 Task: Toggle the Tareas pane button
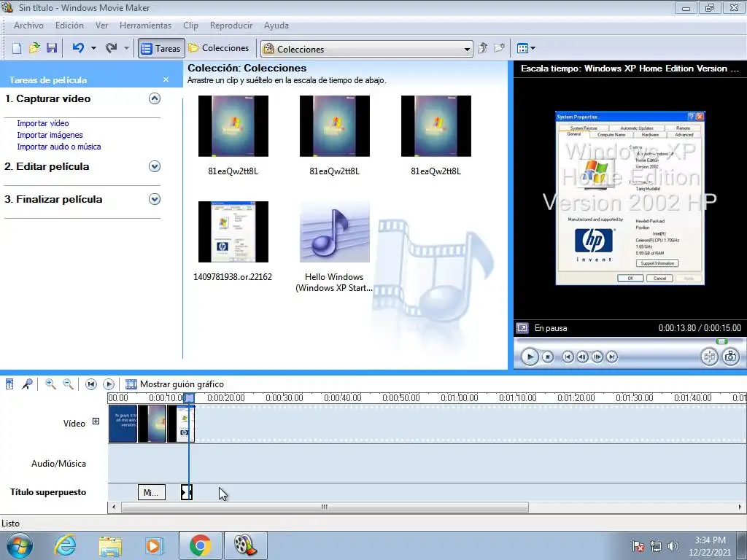pos(161,48)
